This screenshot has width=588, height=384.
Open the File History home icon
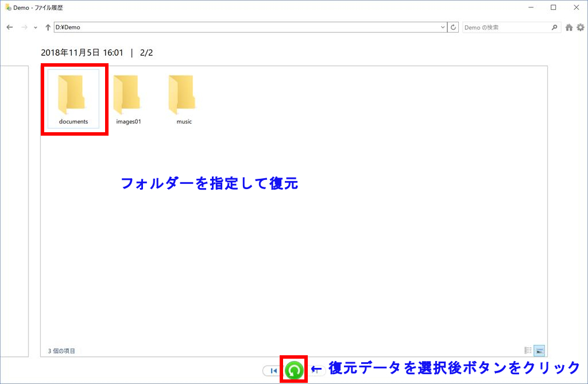568,28
